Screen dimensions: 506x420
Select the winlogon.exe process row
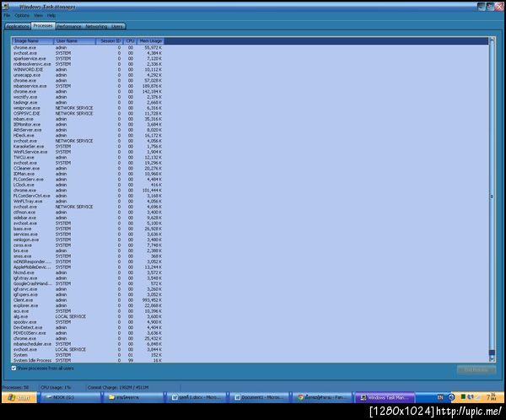coord(88,240)
